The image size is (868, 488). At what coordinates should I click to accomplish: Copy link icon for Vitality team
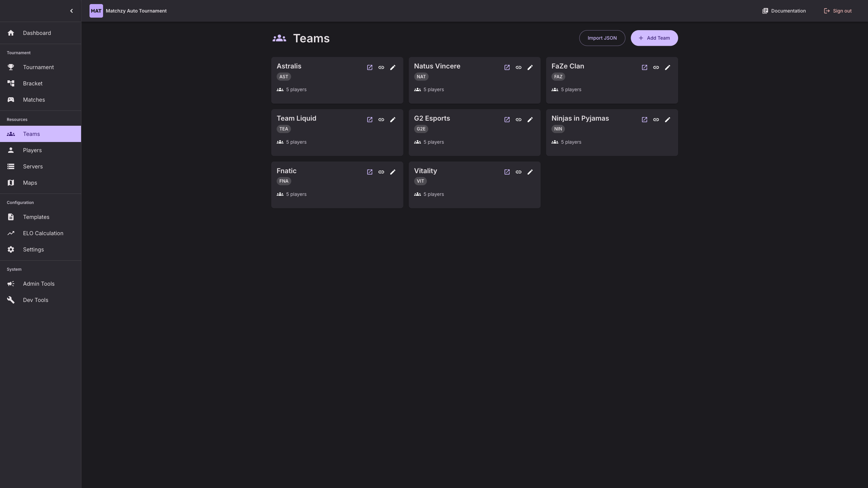tap(518, 172)
